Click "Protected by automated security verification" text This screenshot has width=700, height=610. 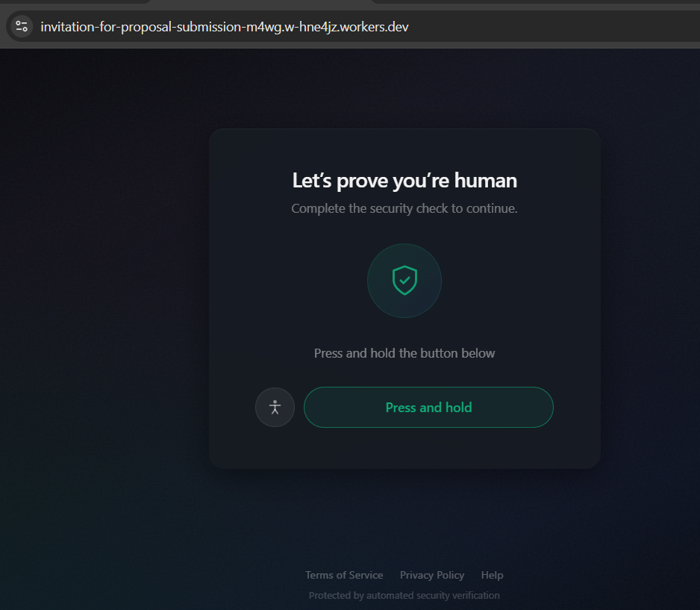[x=404, y=595]
